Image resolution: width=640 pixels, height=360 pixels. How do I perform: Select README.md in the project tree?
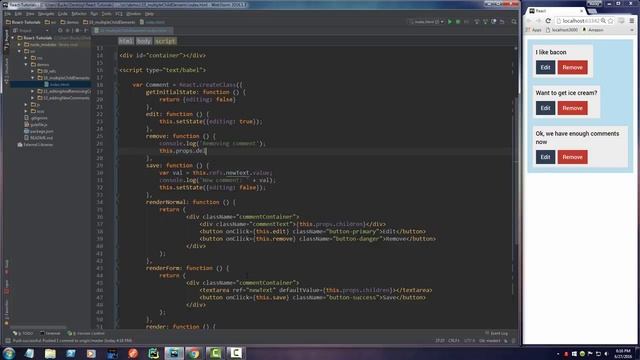(38, 138)
